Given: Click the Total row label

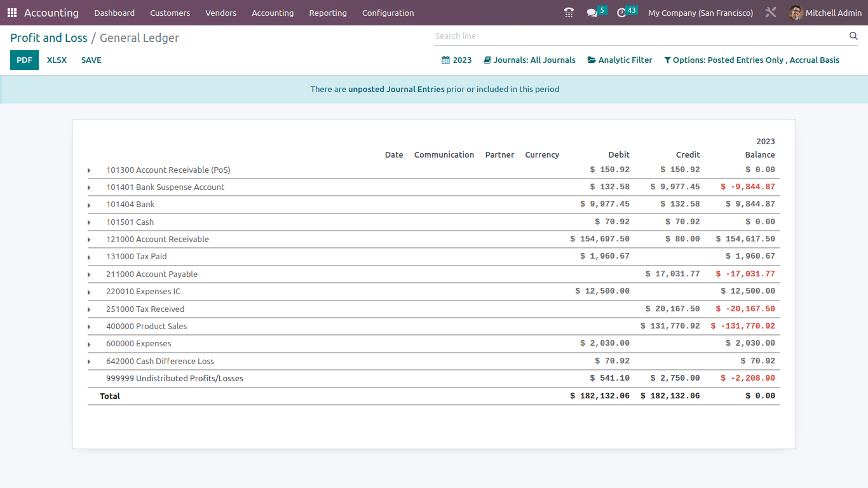Looking at the screenshot, I should pyautogui.click(x=110, y=396).
